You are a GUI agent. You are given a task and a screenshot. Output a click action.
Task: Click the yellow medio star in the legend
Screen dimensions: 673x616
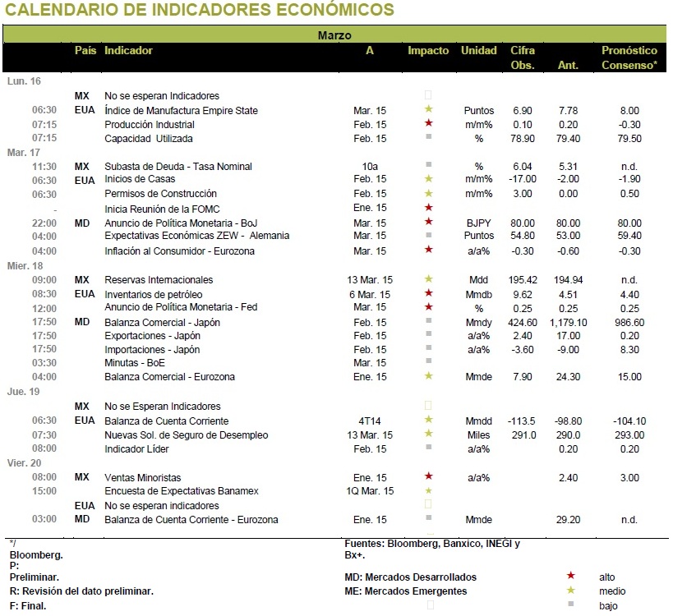570,591
